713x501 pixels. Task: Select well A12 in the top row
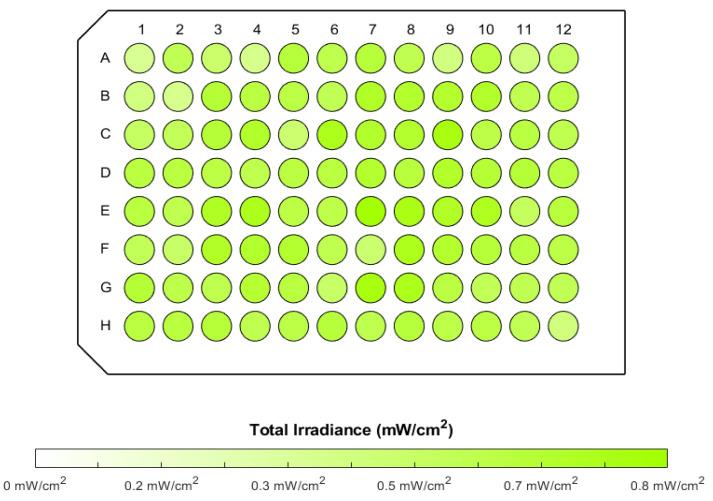click(563, 58)
